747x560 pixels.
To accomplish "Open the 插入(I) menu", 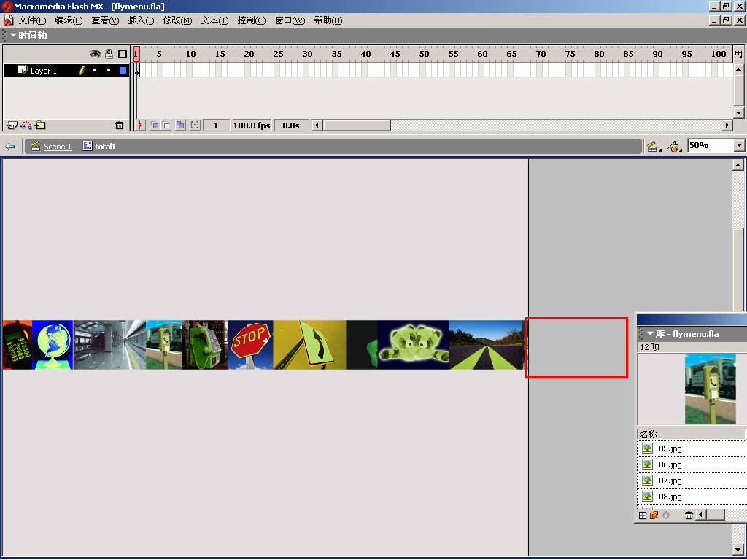I will pyautogui.click(x=141, y=20).
